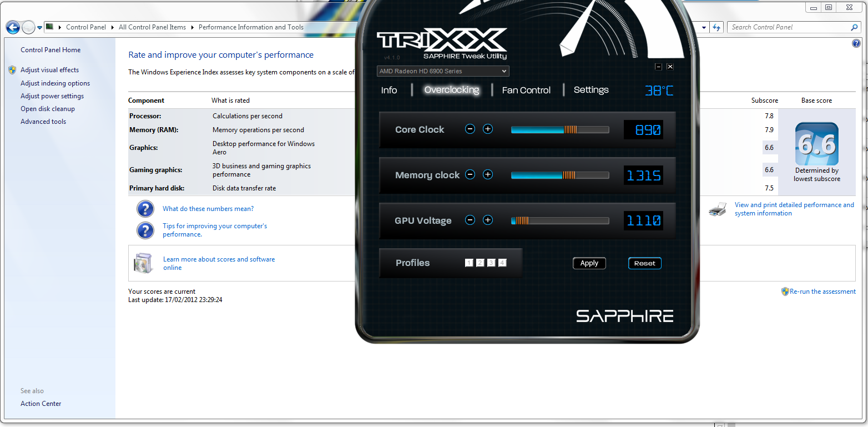Click the Core Clock value 890
The width and height of the screenshot is (868, 427).
tap(643, 130)
